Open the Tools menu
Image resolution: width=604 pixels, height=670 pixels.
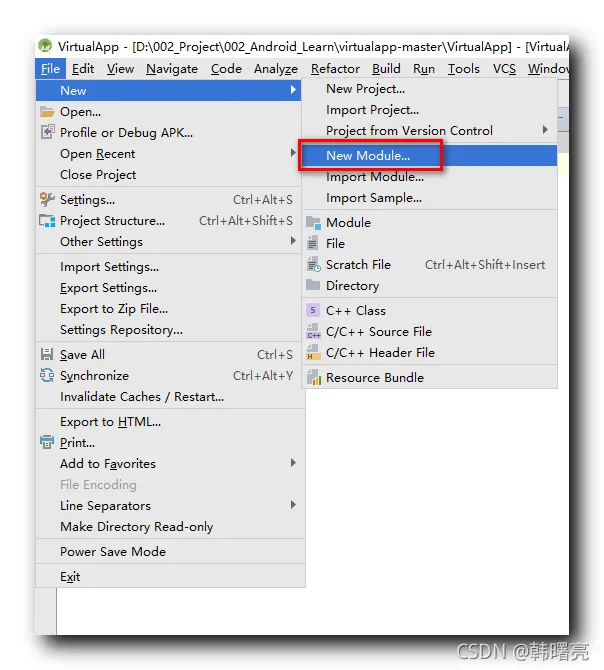[x=463, y=69]
